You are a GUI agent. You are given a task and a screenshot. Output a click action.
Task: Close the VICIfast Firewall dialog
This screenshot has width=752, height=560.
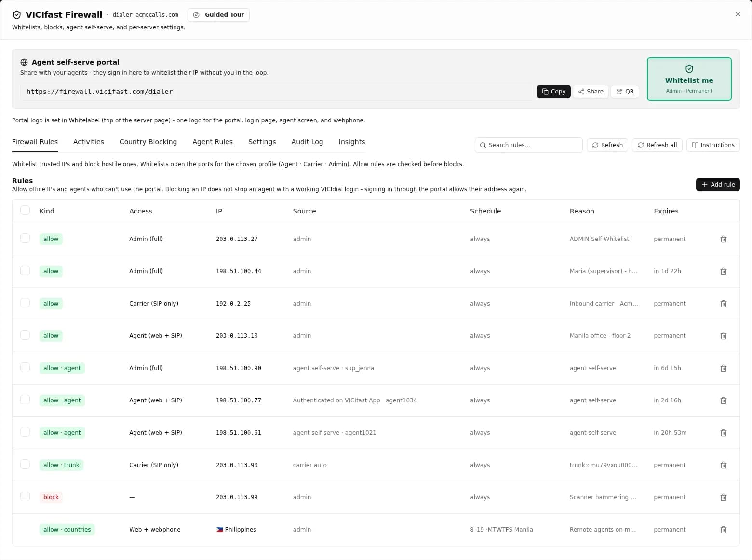pyautogui.click(x=738, y=14)
